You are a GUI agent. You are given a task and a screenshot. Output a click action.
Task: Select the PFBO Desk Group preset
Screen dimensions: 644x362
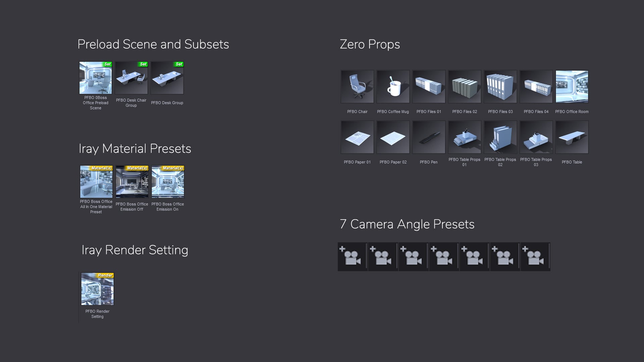(x=167, y=78)
